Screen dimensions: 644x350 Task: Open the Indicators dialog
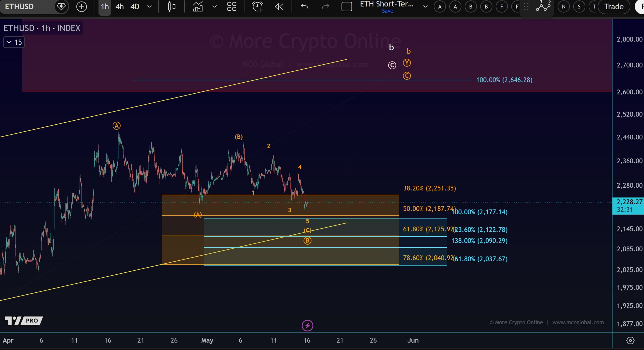pos(198,7)
